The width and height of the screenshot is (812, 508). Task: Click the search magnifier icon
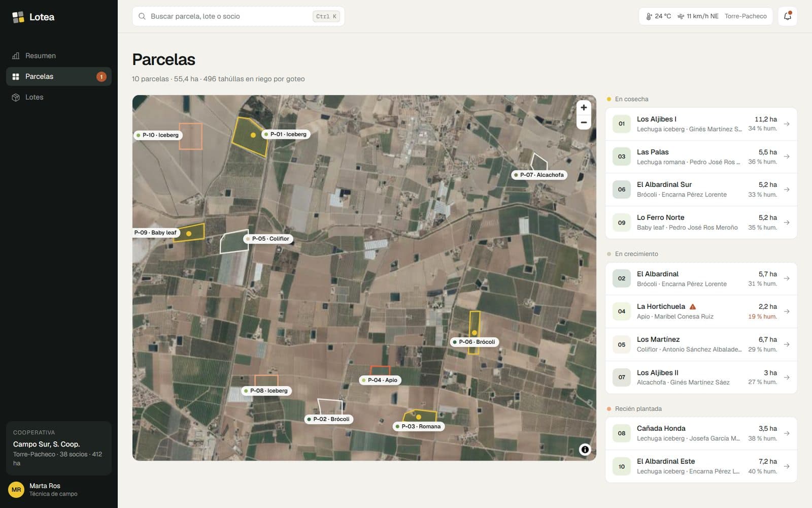click(x=142, y=16)
